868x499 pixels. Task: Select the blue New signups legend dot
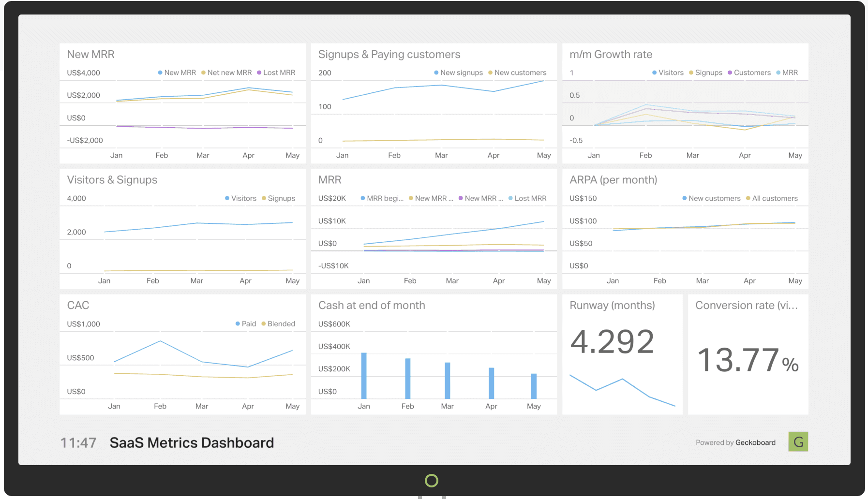435,73
